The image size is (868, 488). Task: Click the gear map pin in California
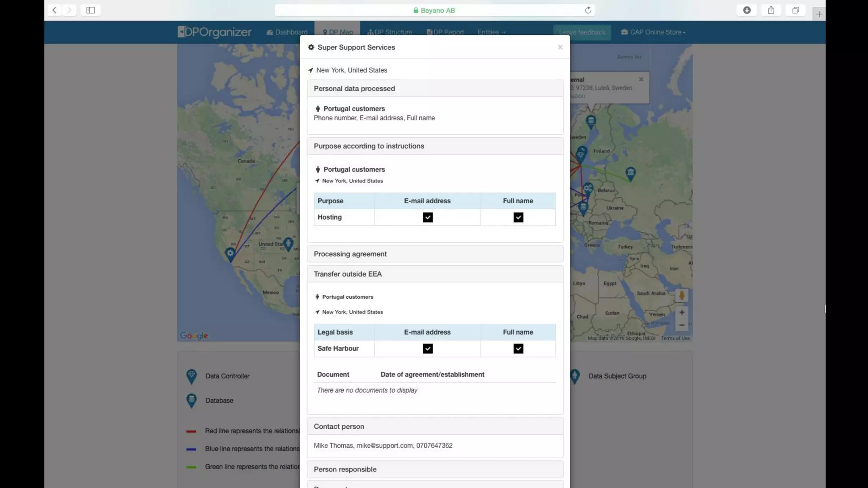pyautogui.click(x=230, y=254)
